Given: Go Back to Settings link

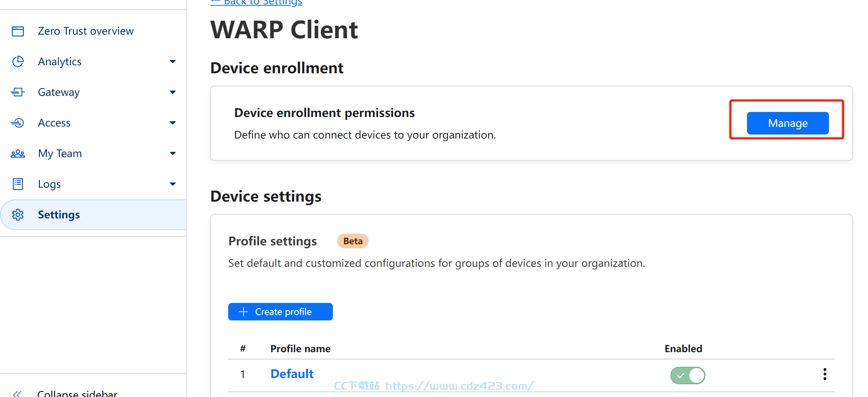Looking at the screenshot, I should (256, 3).
